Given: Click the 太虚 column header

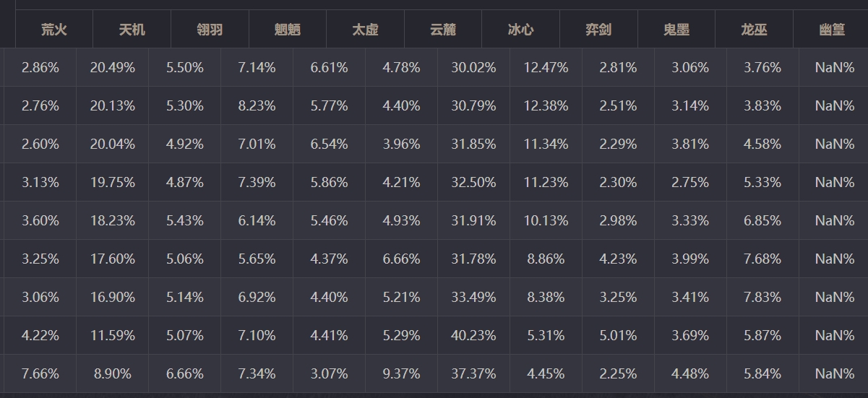Looking at the screenshot, I should coord(365,30).
